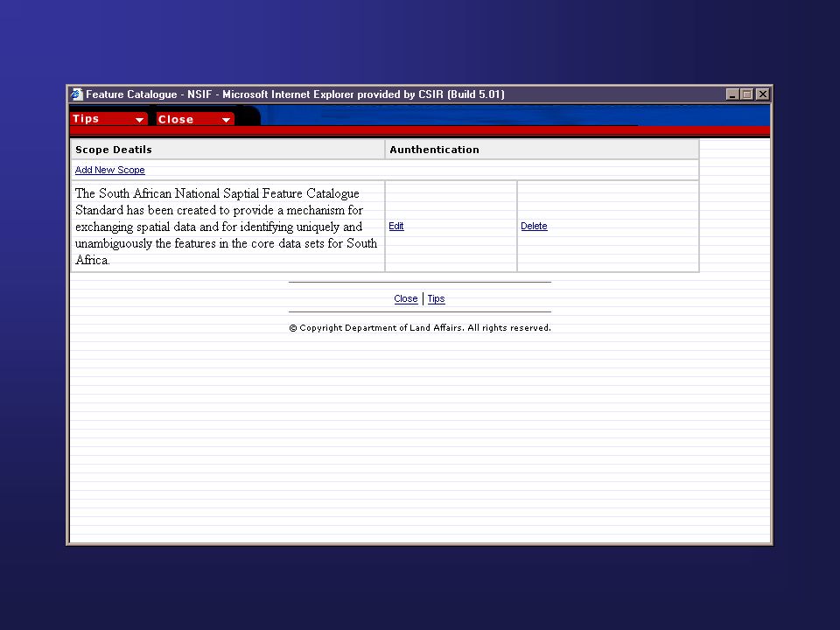Click the copyright Department of Land Affairs text
Viewport: 840px width, 630px height.
tap(419, 328)
